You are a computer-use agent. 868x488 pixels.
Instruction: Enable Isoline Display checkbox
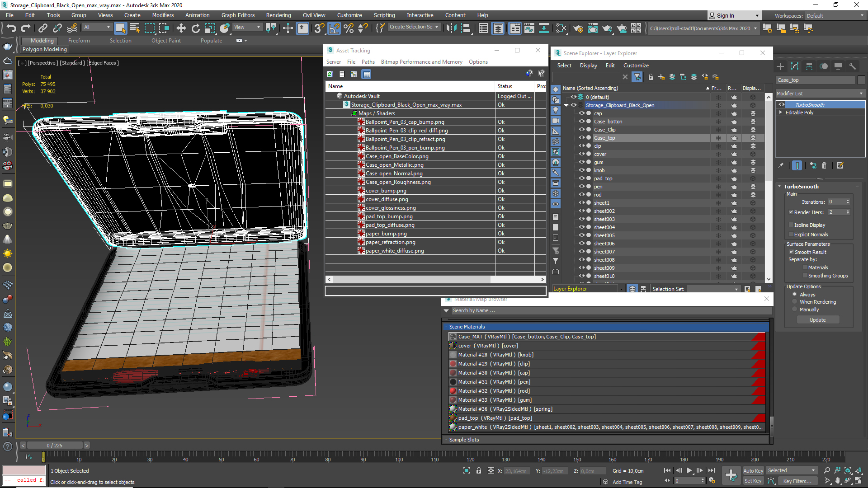click(791, 225)
